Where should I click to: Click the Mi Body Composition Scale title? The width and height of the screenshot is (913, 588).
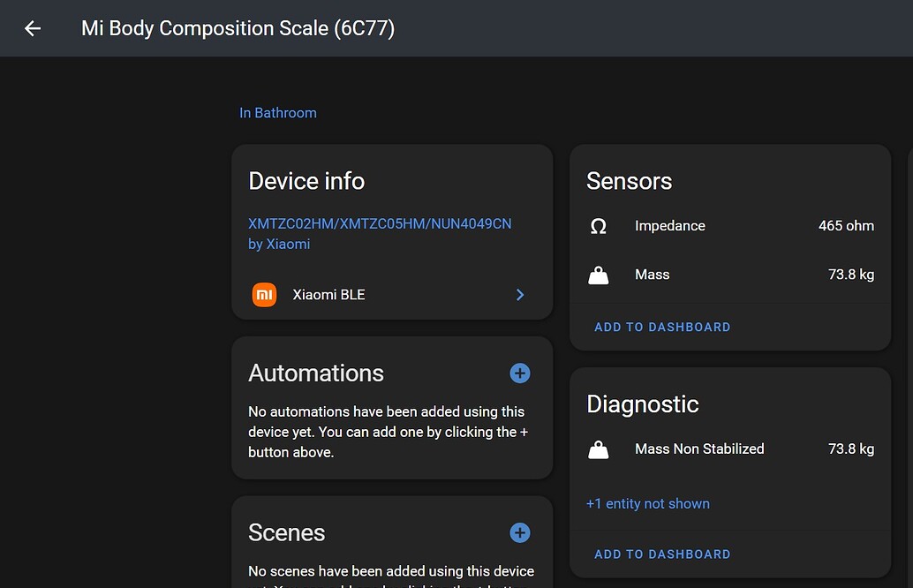(238, 28)
